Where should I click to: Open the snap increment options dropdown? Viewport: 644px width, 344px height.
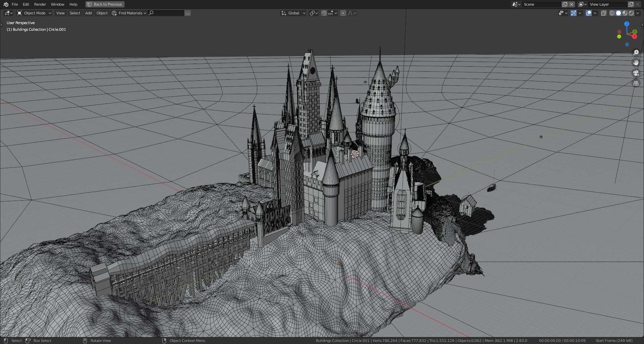point(332,13)
